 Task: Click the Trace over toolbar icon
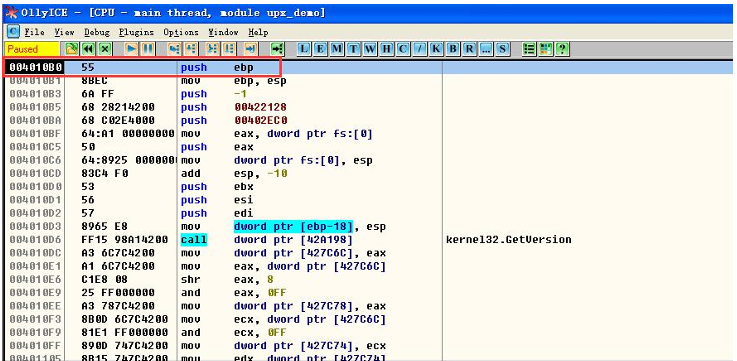pyautogui.click(x=229, y=49)
